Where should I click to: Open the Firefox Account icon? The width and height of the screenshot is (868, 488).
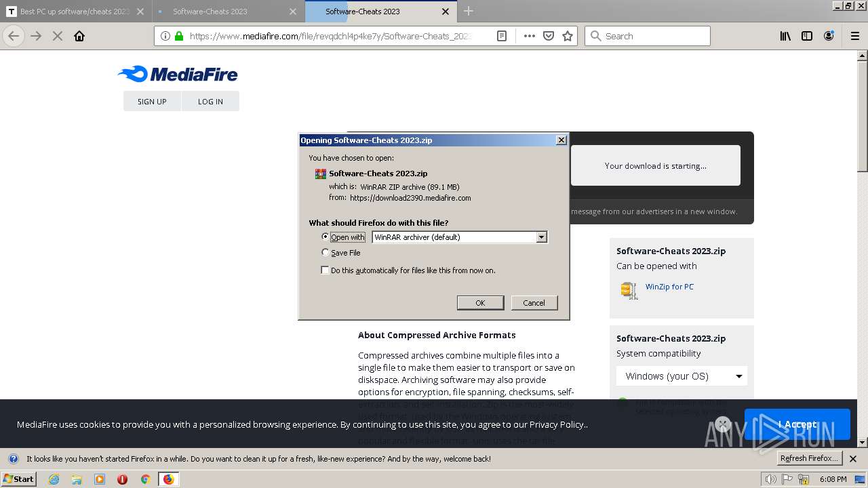point(829,36)
